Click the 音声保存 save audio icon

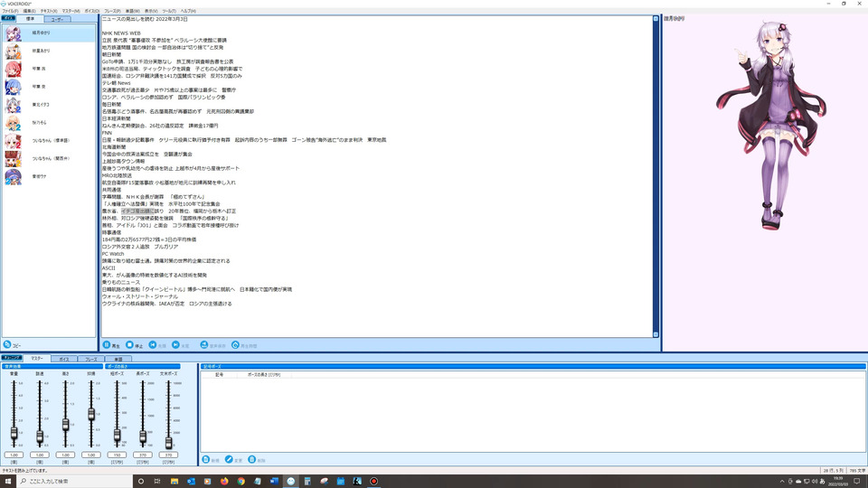tap(203, 344)
